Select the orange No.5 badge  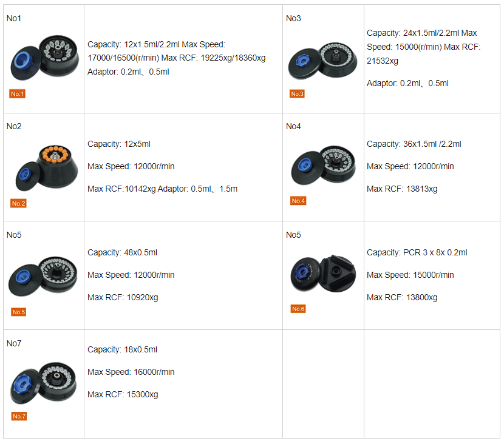pyautogui.click(x=19, y=312)
